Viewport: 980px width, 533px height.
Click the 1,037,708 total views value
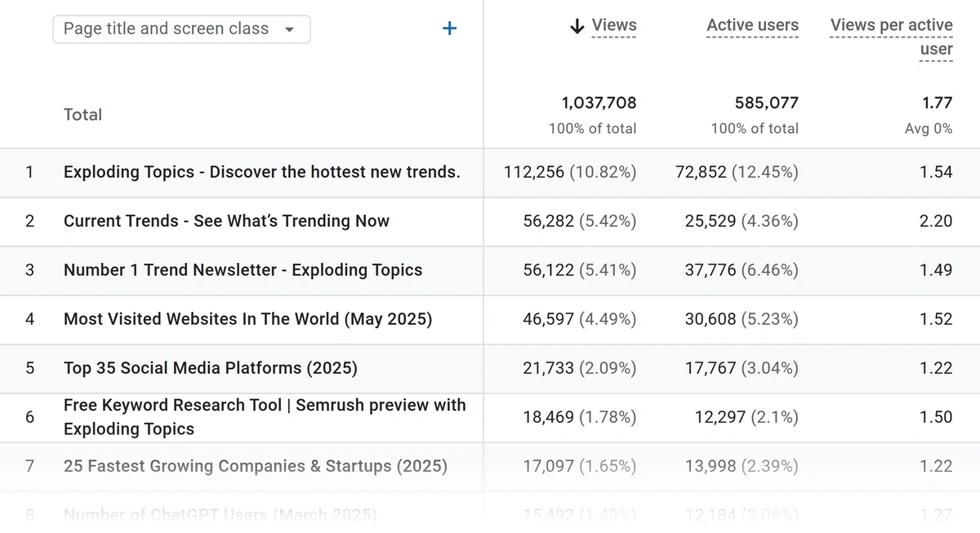[599, 103]
